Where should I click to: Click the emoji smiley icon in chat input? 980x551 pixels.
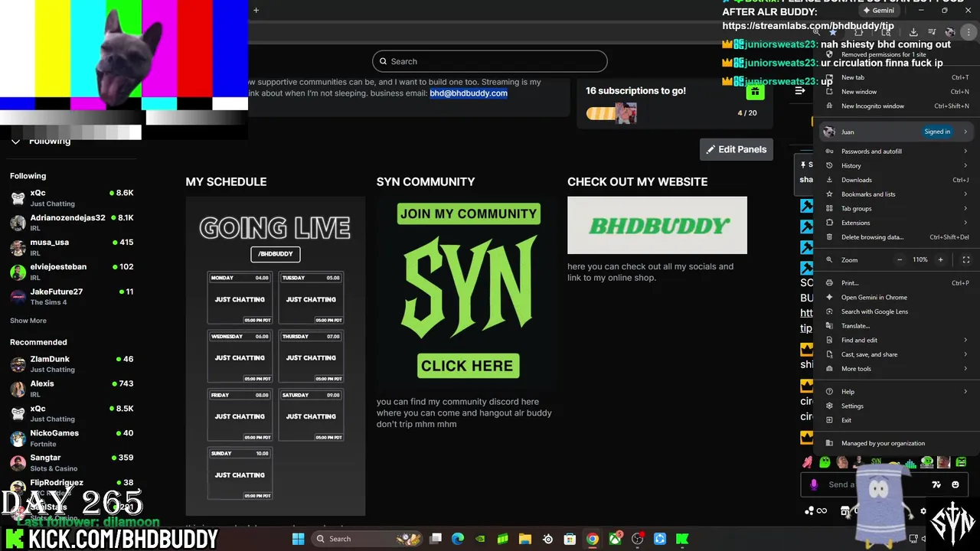pyautogui.click(x=955, y=484)
